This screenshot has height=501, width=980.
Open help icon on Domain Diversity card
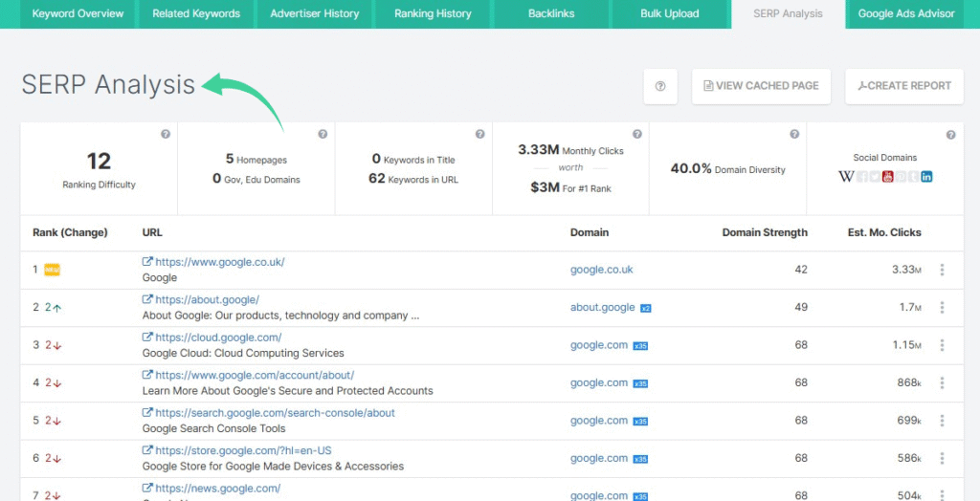tap(794, 134)
